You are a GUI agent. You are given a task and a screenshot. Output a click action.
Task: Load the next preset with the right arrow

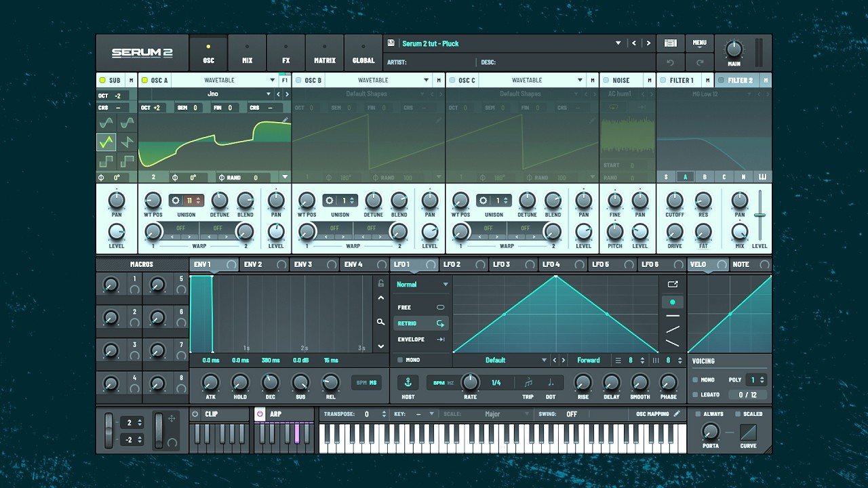pyautogui.click(x=648, y=43)
